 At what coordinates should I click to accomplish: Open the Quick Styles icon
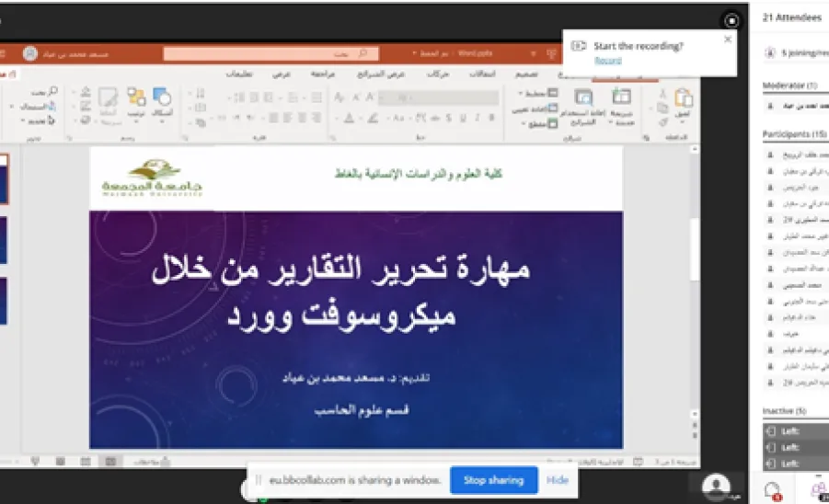(108, 97)
